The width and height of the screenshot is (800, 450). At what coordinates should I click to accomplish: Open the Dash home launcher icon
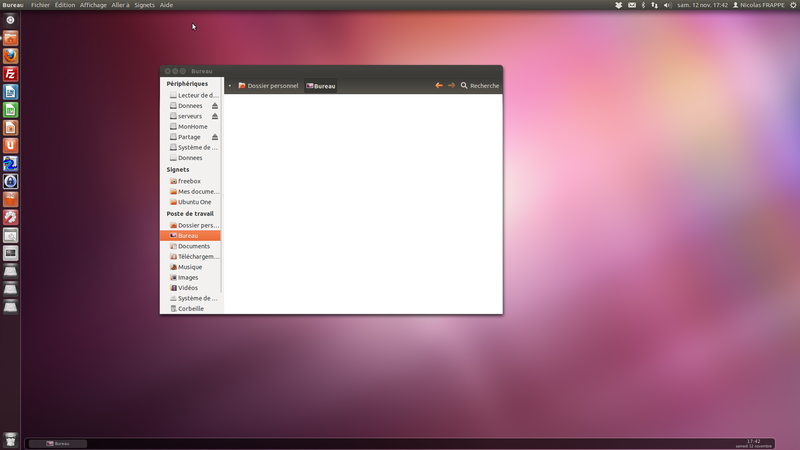pyautogui.click(x=10, y=20)
